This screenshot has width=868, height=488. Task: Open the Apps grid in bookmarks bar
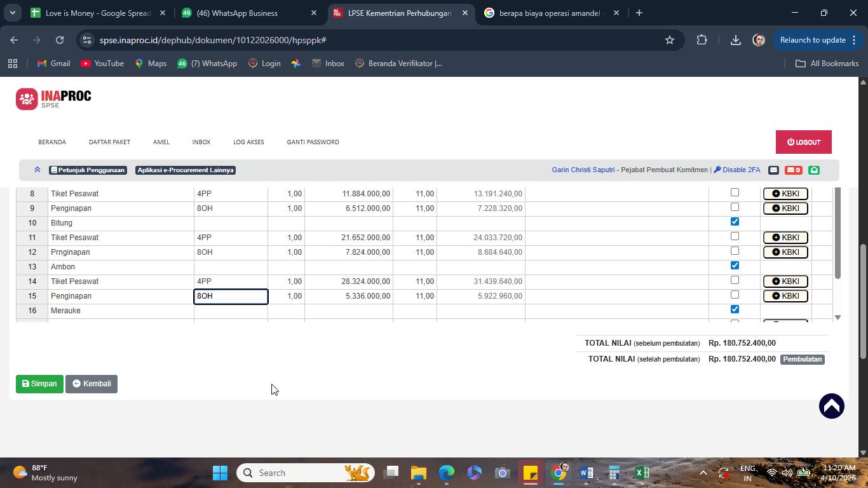tap(13, 64)
